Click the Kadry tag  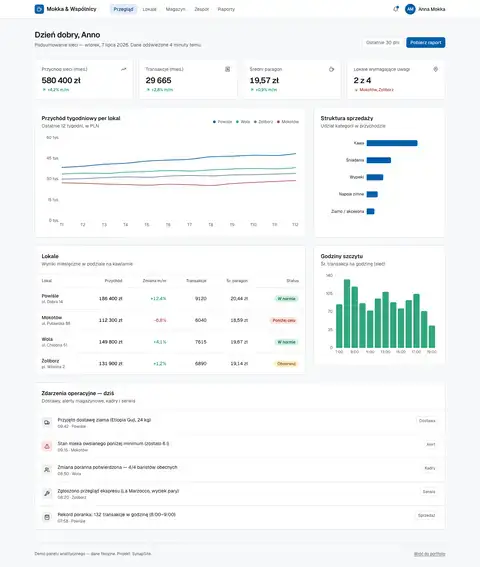point(430,468)
